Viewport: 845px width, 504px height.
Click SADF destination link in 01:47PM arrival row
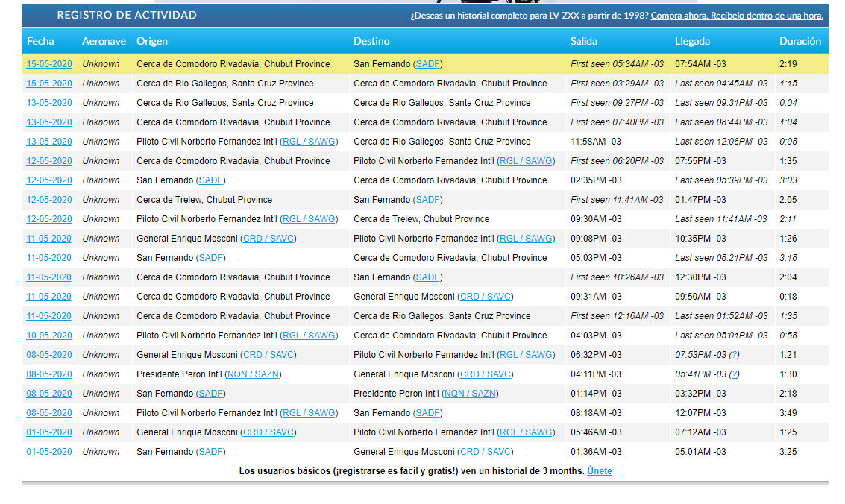click(x=428, y=200)
